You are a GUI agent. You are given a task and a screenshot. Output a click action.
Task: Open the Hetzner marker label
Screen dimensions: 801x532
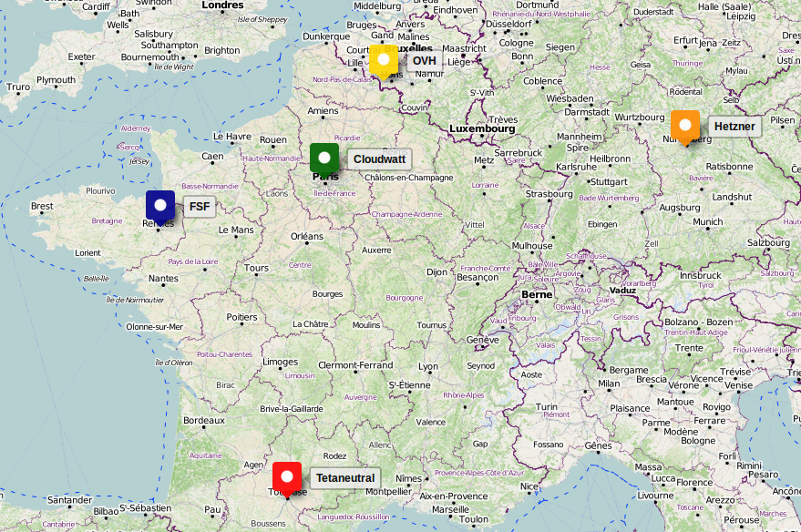(734, 127)
